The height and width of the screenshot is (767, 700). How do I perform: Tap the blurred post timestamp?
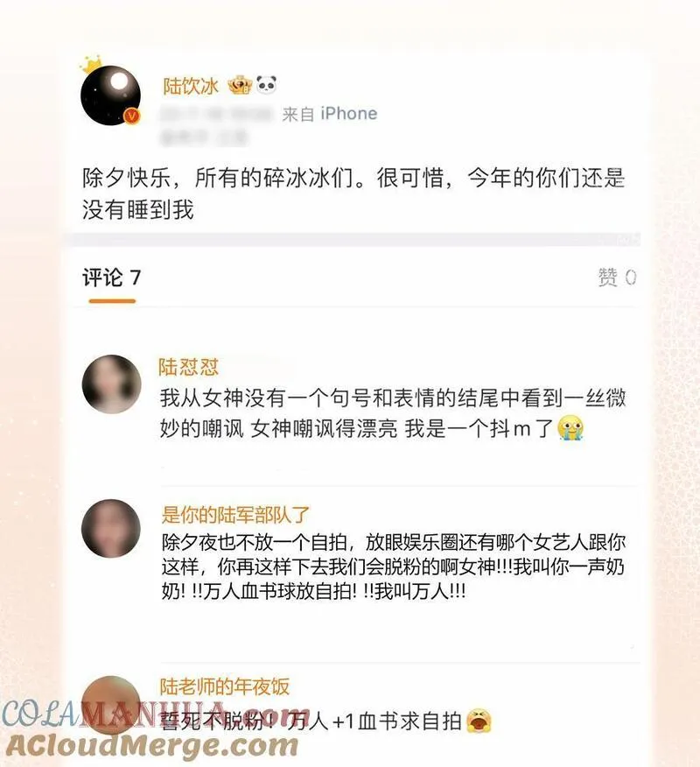click(217, 115)
